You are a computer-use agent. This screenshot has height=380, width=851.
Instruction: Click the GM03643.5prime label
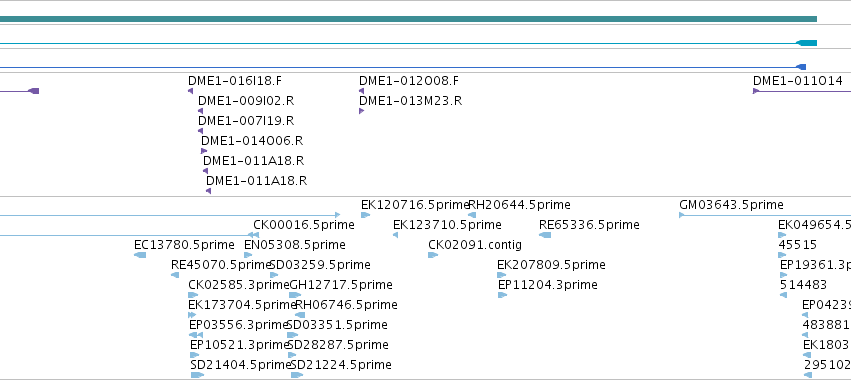point(731,205)
